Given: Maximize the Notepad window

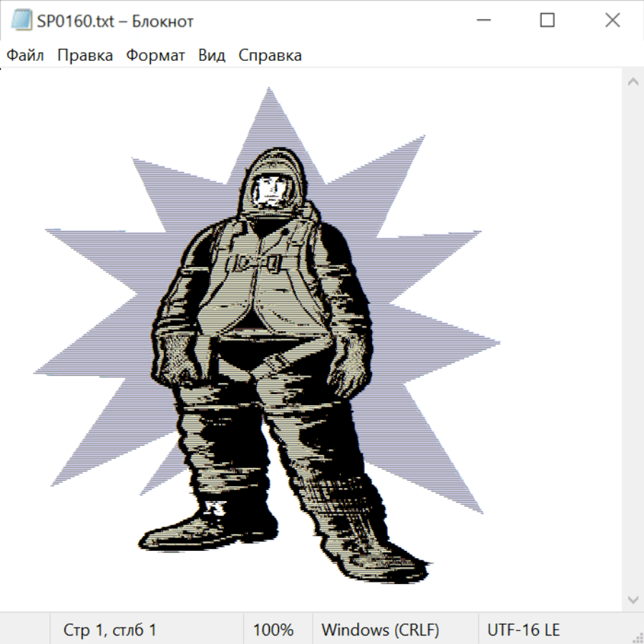Looking at the screenshot, I should click(x=547, y=21).
